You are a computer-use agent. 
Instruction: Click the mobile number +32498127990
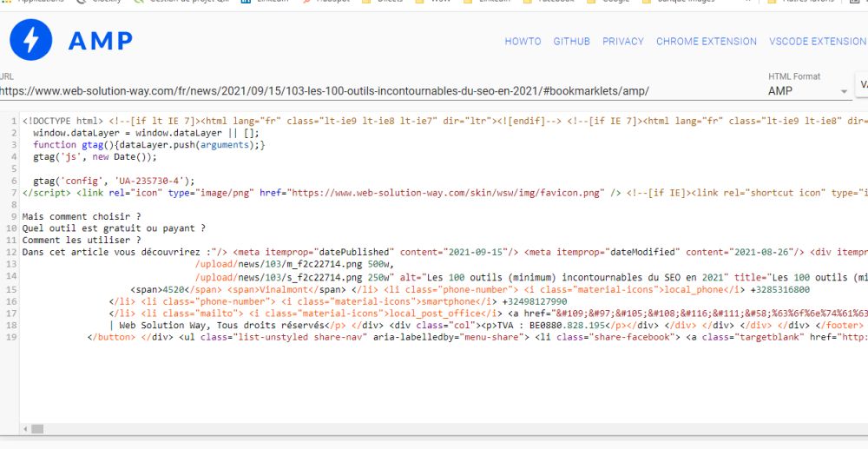tap(534, 301)
